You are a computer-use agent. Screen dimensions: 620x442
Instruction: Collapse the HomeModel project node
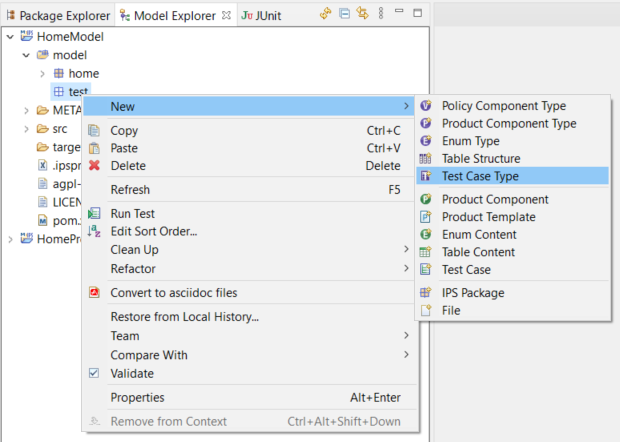click(9, 37)
